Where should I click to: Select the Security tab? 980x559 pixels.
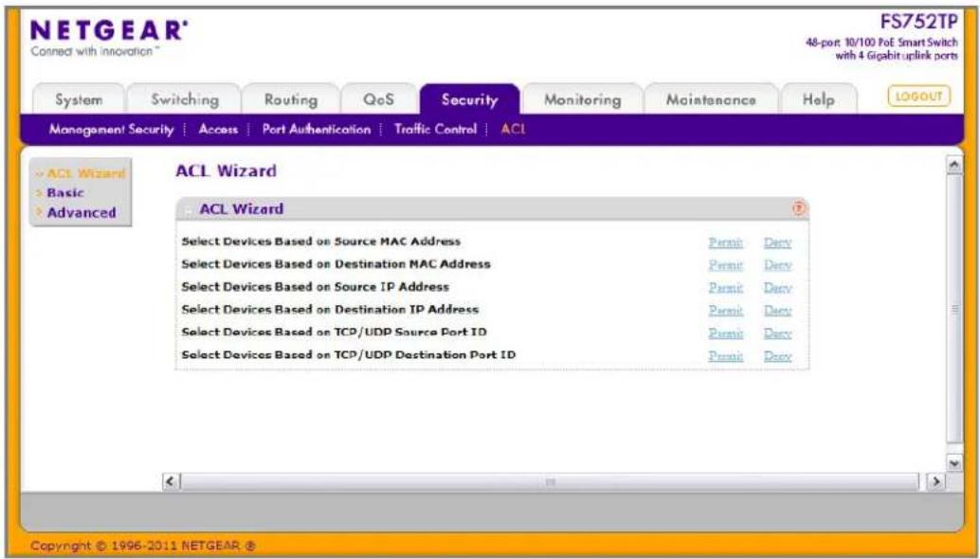tap(469, 99)
